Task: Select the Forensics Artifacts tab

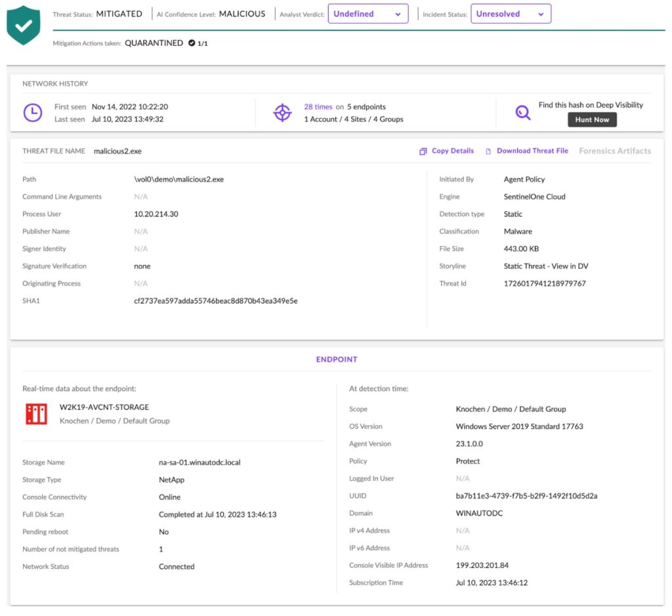Action: (x=615, y=151)
